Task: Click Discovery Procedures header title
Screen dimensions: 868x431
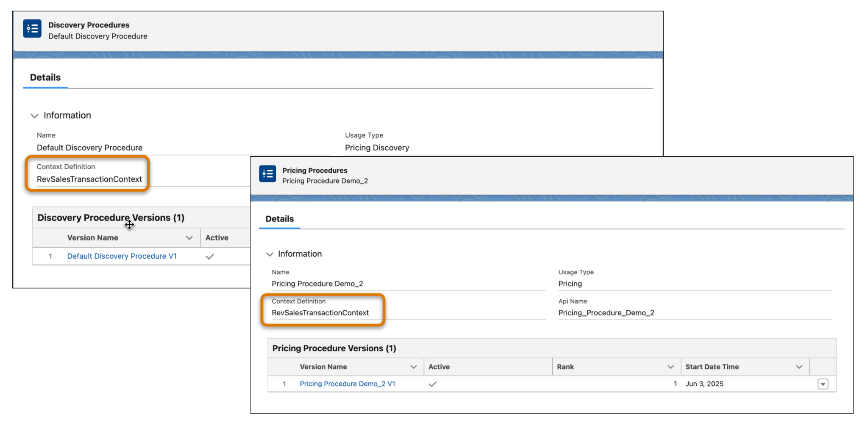Action: (x=89, y=25)
